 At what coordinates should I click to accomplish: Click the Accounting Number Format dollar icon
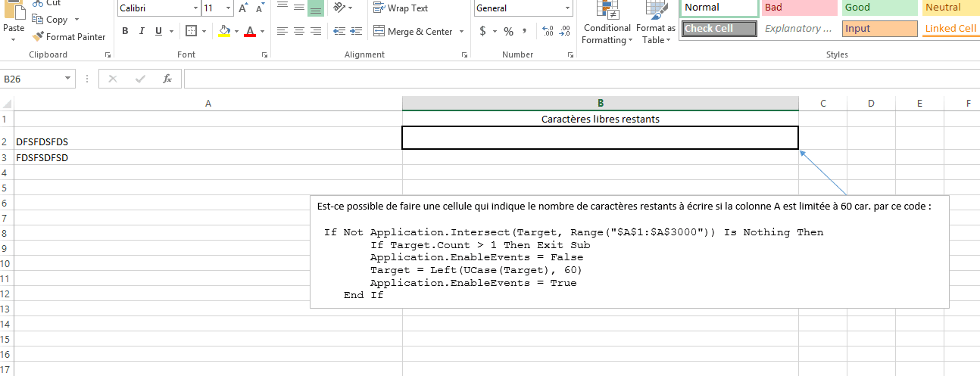tap(483, 32)
